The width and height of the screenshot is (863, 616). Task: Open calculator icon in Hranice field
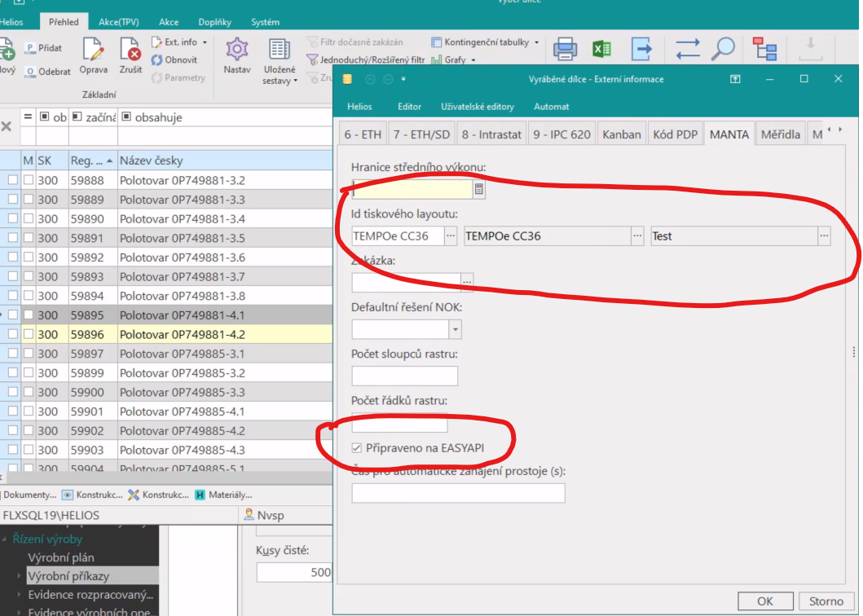(x=479, y=190)
